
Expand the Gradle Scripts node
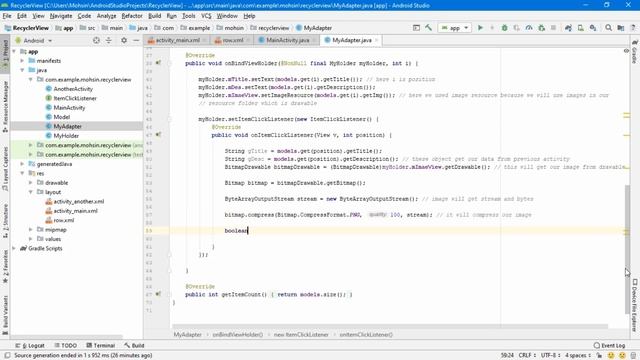14,248
